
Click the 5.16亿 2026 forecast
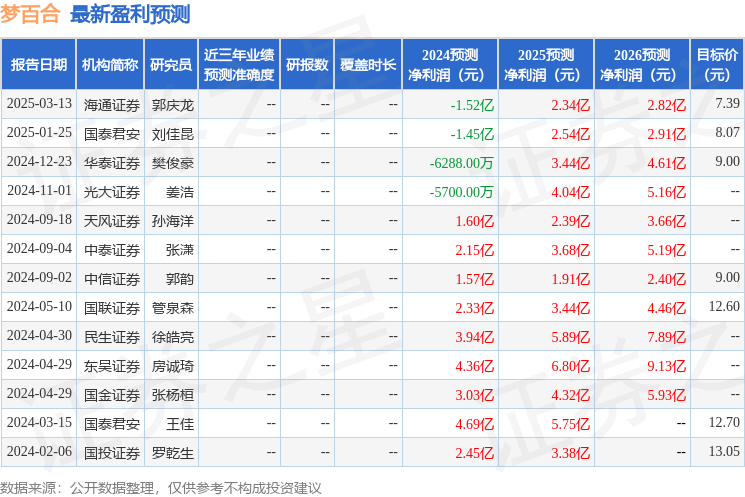[x=666, y=192]
